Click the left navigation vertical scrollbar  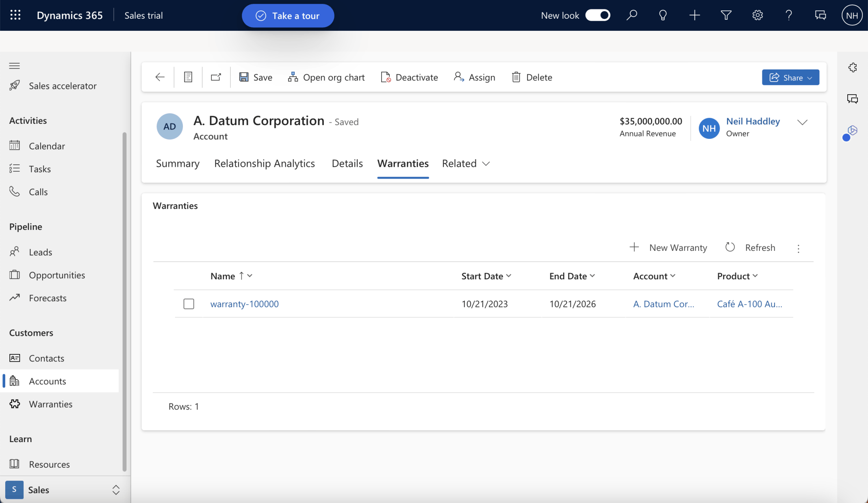(x=124, y=300)
